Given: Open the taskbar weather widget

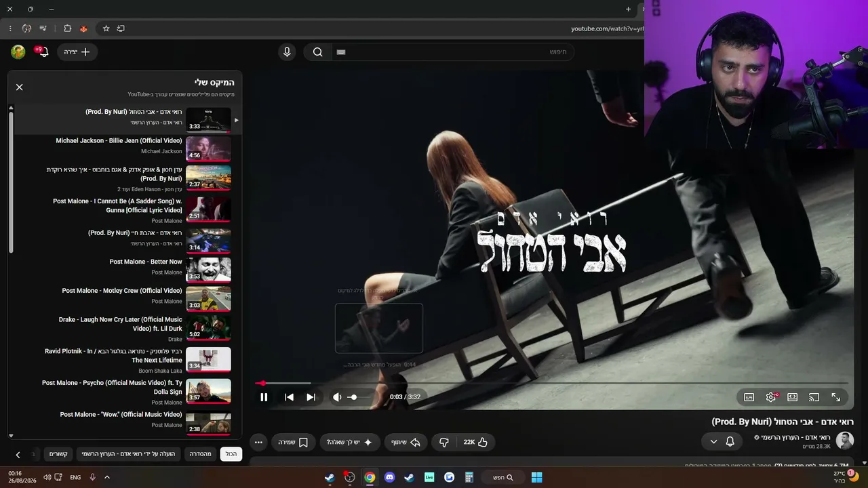Looking at the screenshot, I should 844,477.
